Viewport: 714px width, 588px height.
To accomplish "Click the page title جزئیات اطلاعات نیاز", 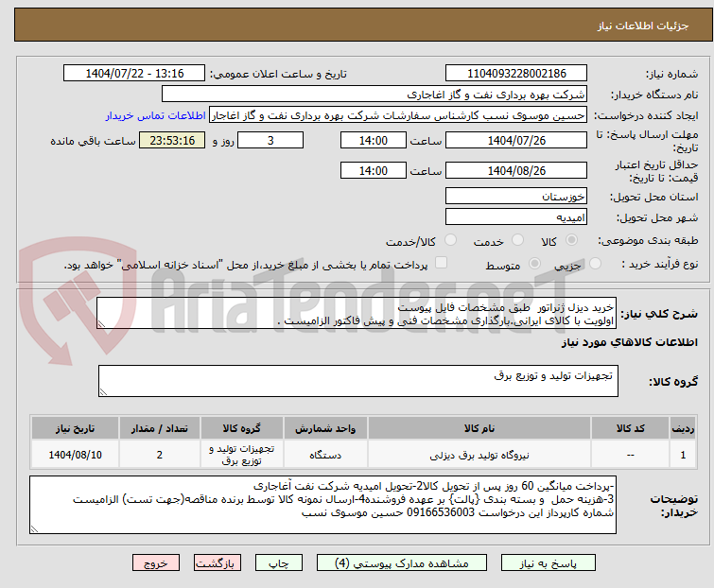I will [x=643, y=26].
